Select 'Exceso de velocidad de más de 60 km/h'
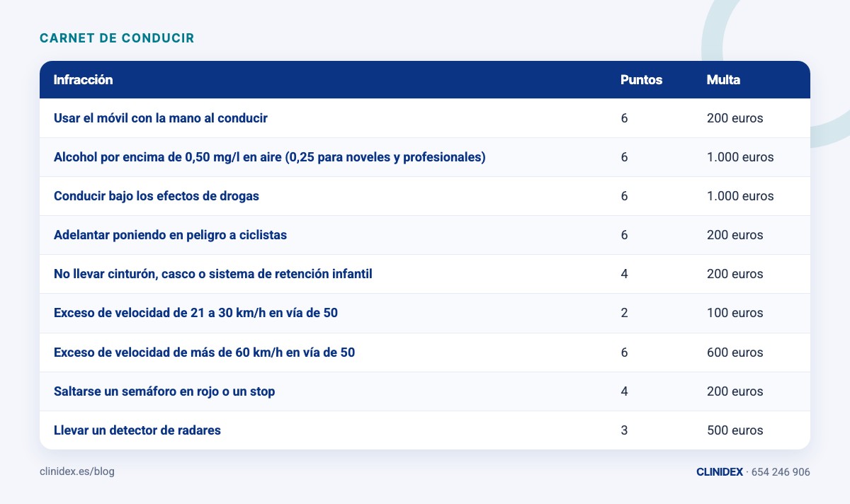 pyautogui.click(x=205, y=353)
